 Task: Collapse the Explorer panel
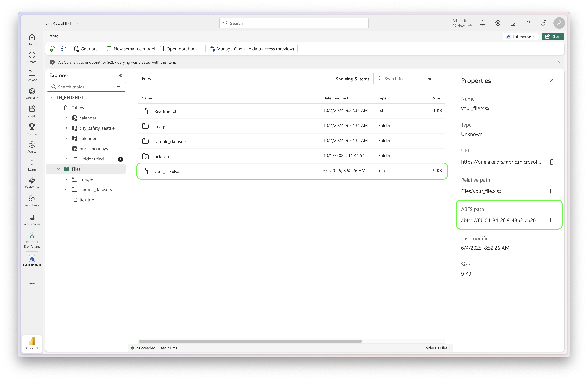tap(121, 75)
